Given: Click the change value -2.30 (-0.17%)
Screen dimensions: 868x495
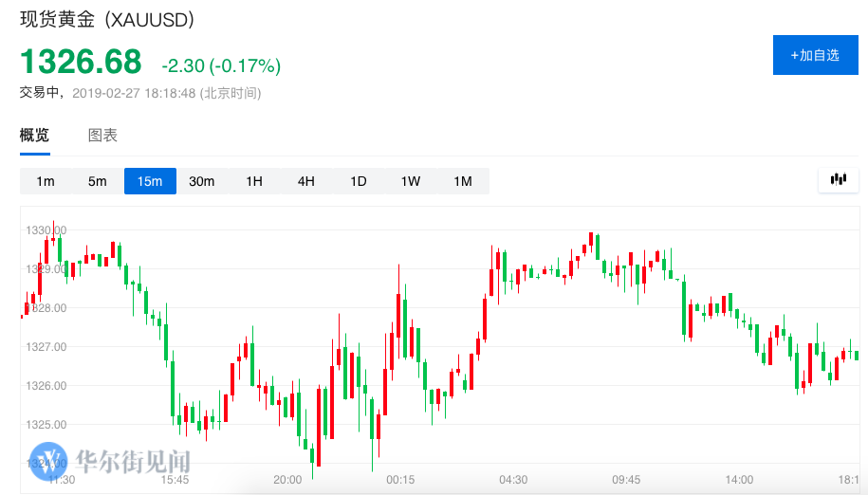Looking at the screenshot, I should (x=221, y=65).
